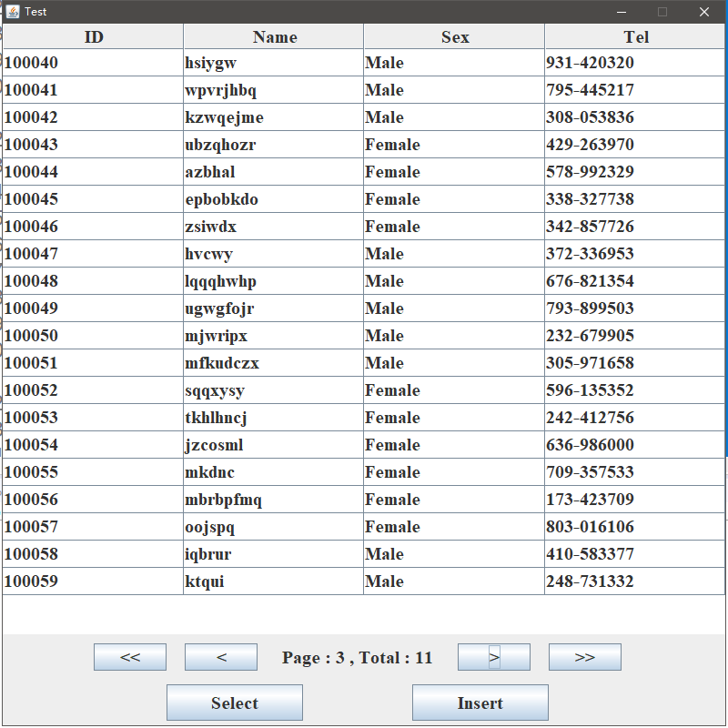The width and height of the screenshot is (728, 728).
Task: Select name cell epbobkdo
Action: click(274, 199)
